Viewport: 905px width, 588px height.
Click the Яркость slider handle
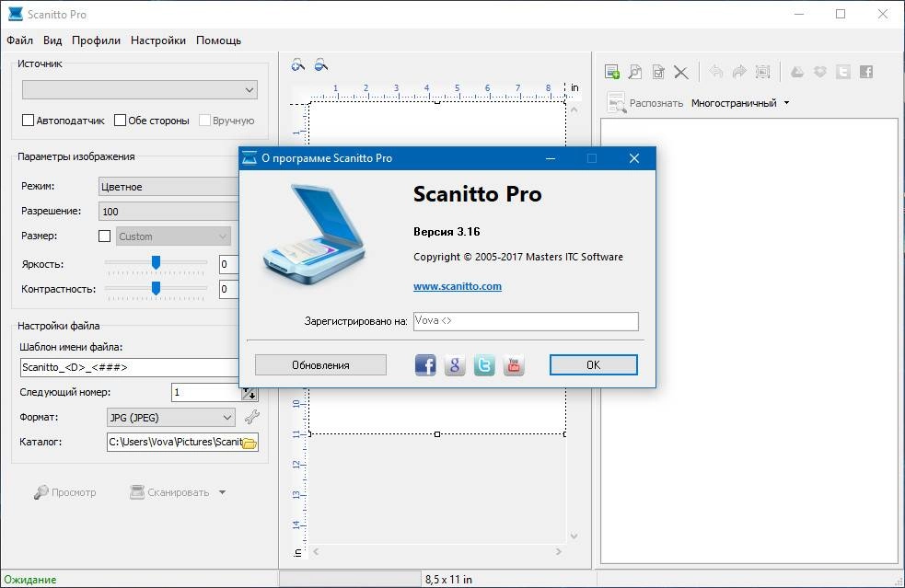pos(156,263)
